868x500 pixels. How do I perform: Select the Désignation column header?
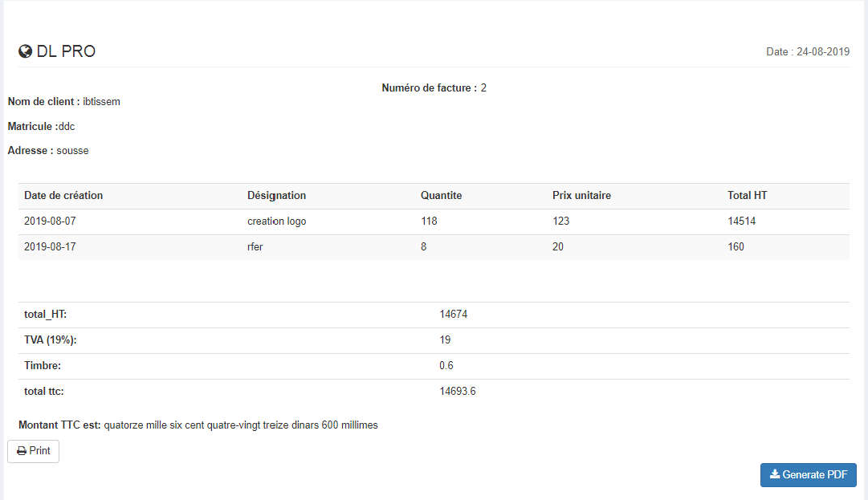pyautogui.click(x=276, y=196)
